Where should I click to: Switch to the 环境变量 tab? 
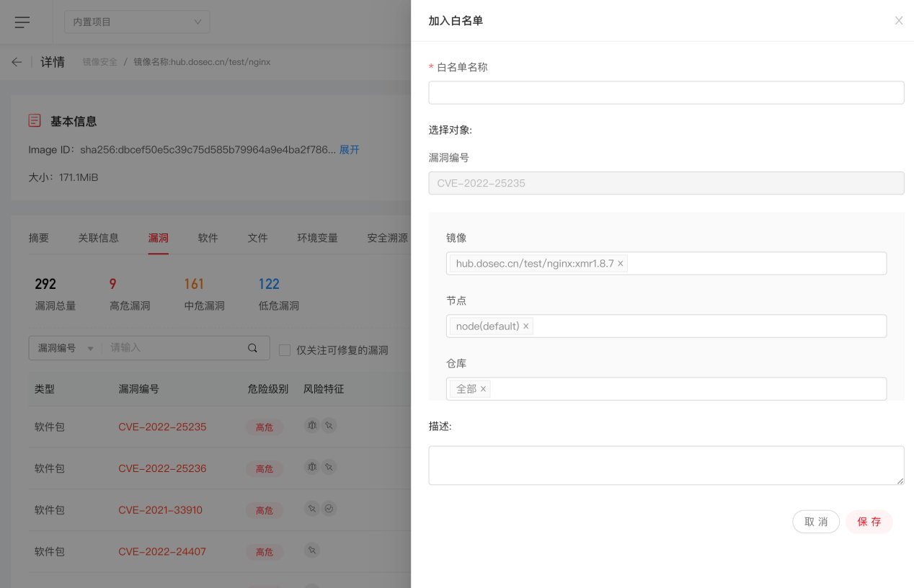317,238
